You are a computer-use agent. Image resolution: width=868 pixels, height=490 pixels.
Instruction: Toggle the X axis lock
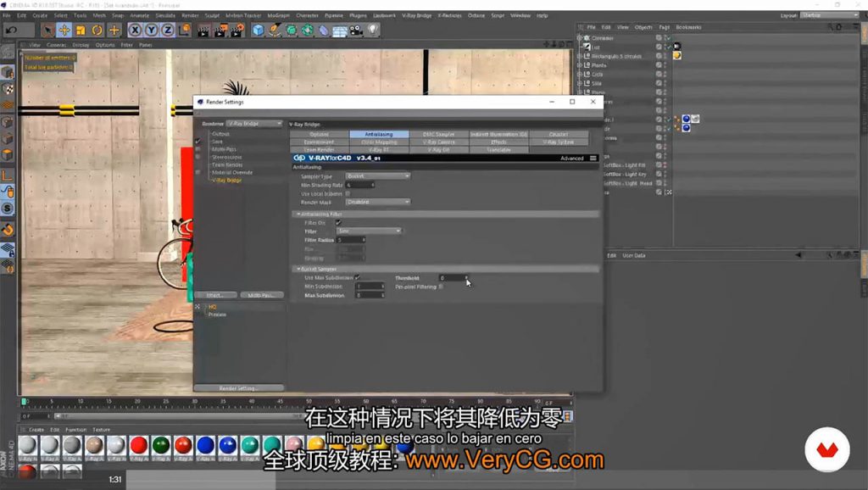tap(135, 30)
